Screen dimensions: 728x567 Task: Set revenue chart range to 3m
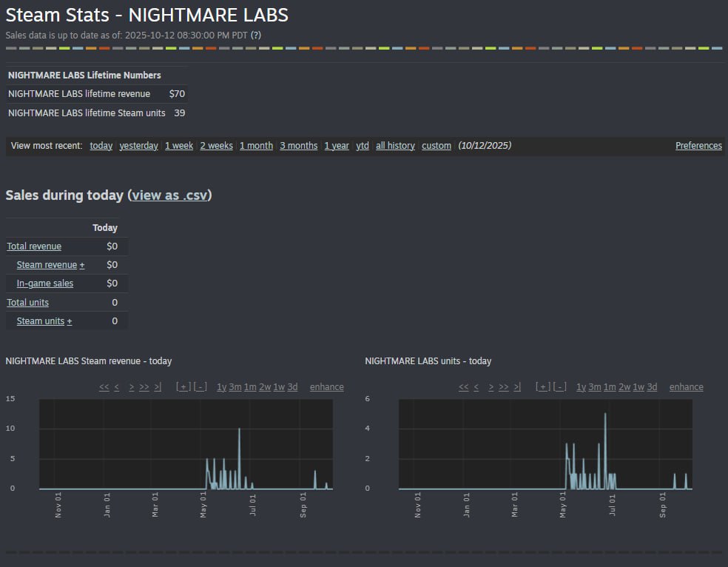235,387
